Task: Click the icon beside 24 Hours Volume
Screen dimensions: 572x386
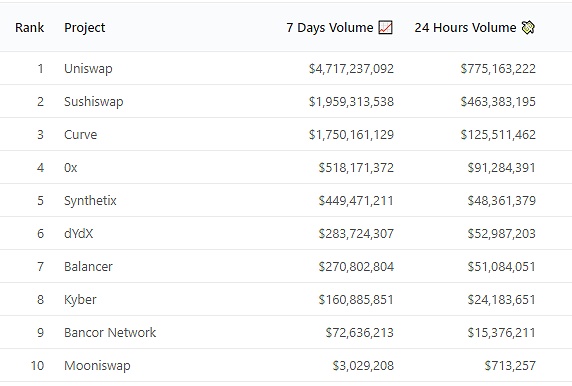Action: point(528,27)
